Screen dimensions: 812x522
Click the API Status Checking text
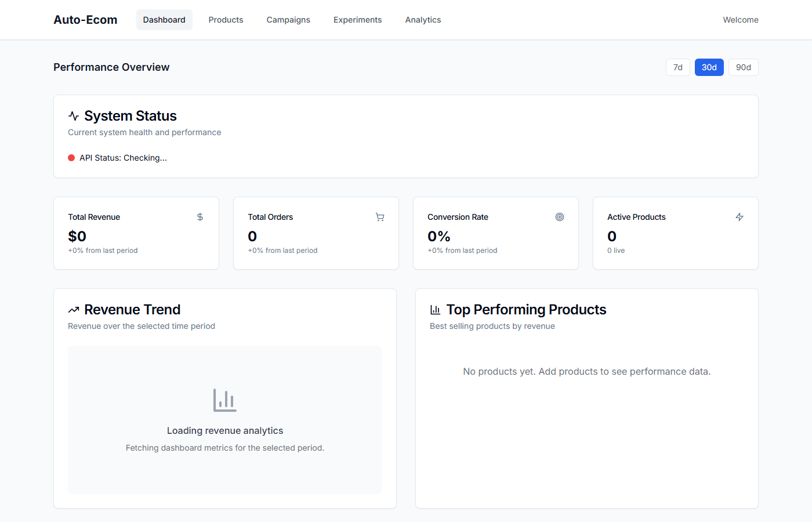point(122,157)
